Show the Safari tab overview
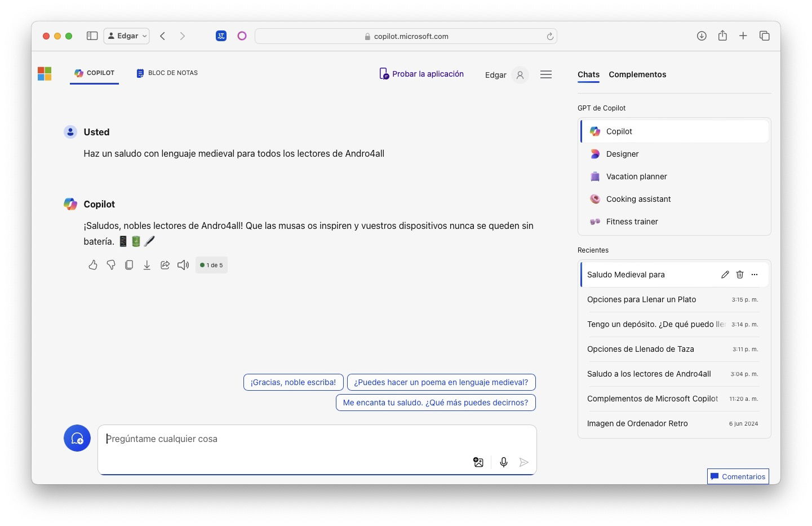This screenshot has width=812, height=526. point(765,36)
